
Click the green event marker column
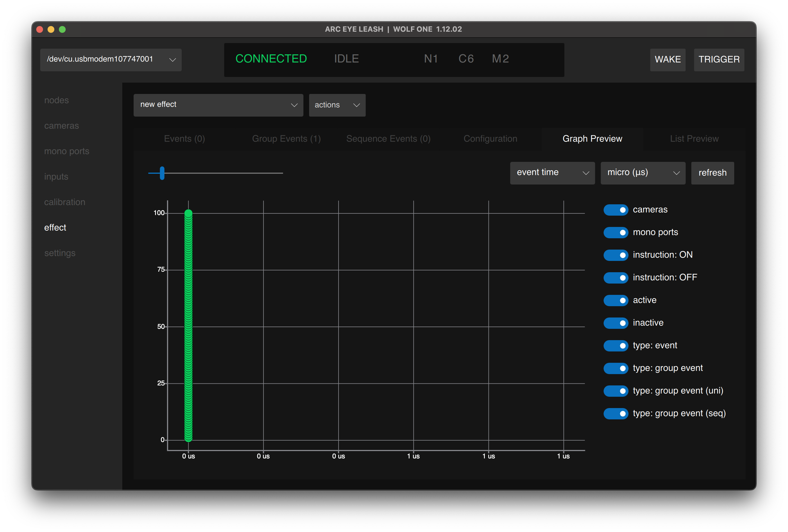tap(188, 325)
